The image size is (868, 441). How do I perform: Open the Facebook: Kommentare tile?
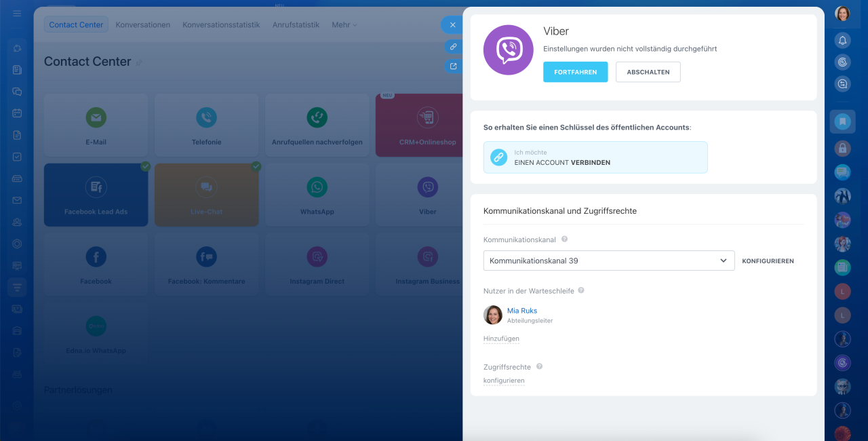click(206, 265)
